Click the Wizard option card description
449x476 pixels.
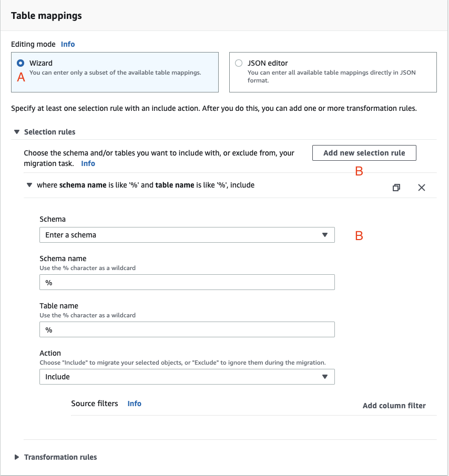(115, 73)
